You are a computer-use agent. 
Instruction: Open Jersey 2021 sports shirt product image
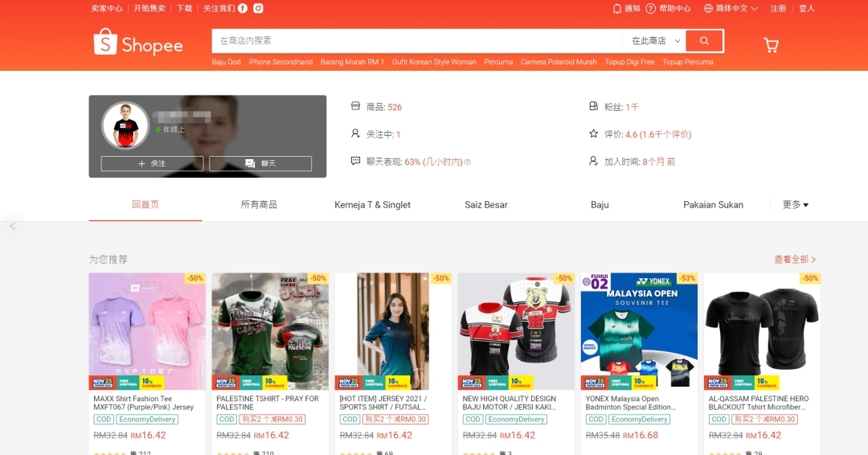(x=393, y=331)
